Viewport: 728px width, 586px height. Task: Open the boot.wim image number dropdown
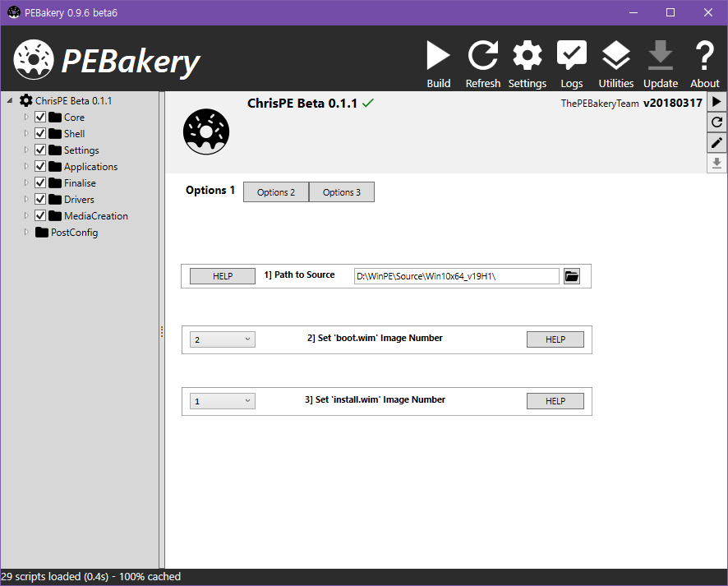coord(223,339)
